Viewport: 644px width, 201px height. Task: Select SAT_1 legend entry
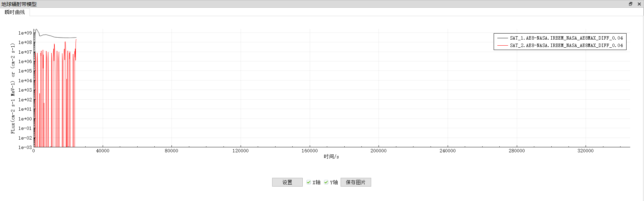pyautogui.click(x=560, y=38)
